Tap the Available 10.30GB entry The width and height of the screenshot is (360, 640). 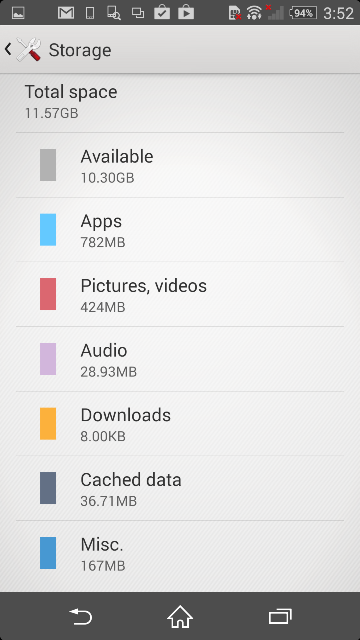(180, 165)
